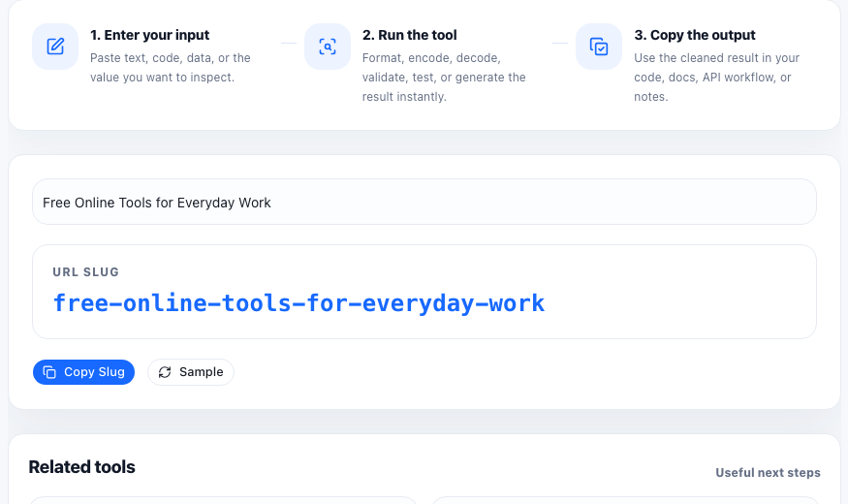Click the "Paste text, code, data" description
Image resolution: width=848 pixels, height=504 pixels.
171,68
